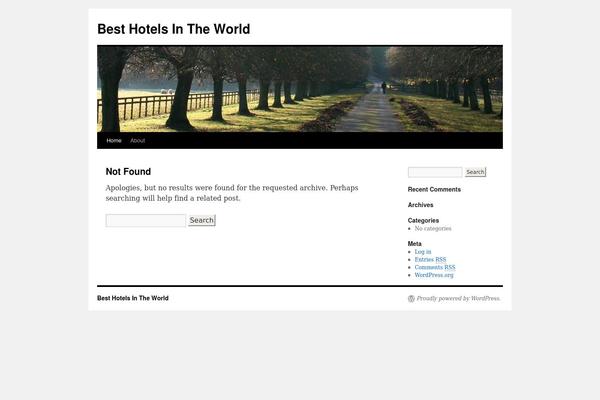Open the Entries RSS feed link
Viewport: 600px width, 400px height.
click(430, 260)
